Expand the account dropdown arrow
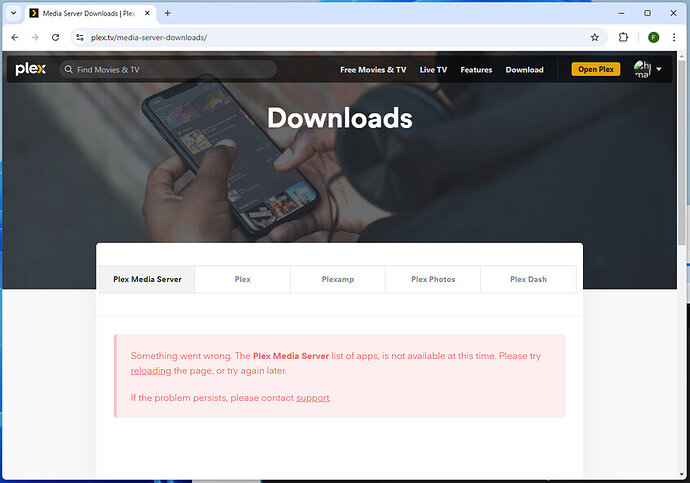 (x=659, y=69)
